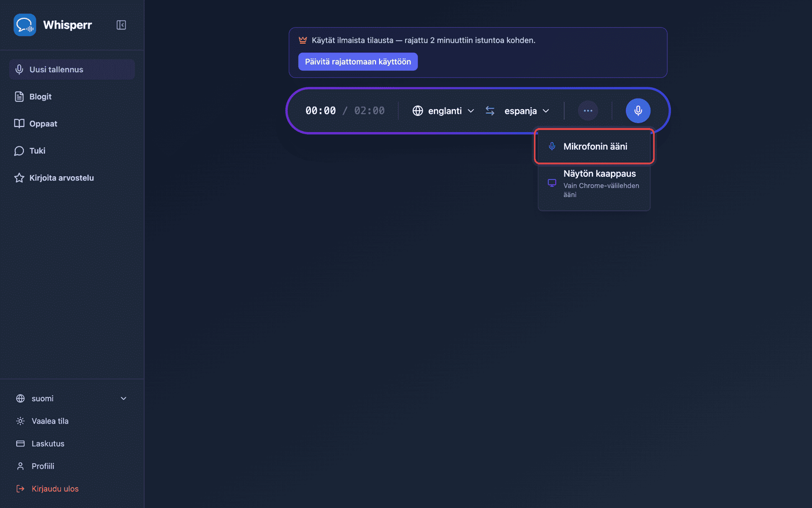Viewport: 812px width, 508px height.
Task: Click the crown icon in banner
Action: click(303, 40)
